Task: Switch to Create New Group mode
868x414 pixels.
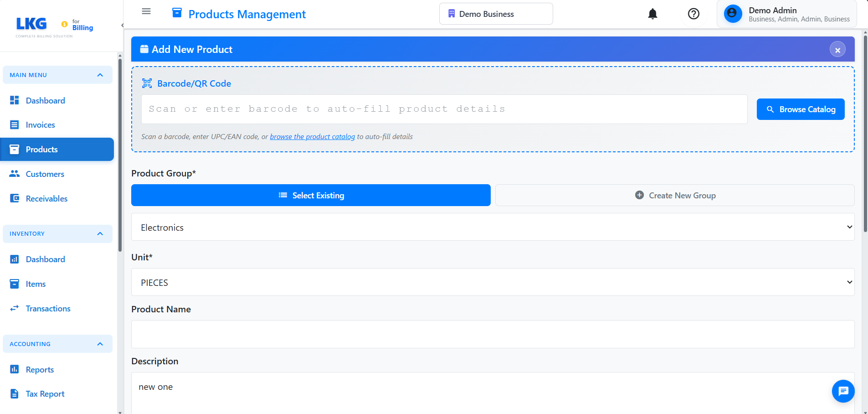Action: tap(674, 195)
